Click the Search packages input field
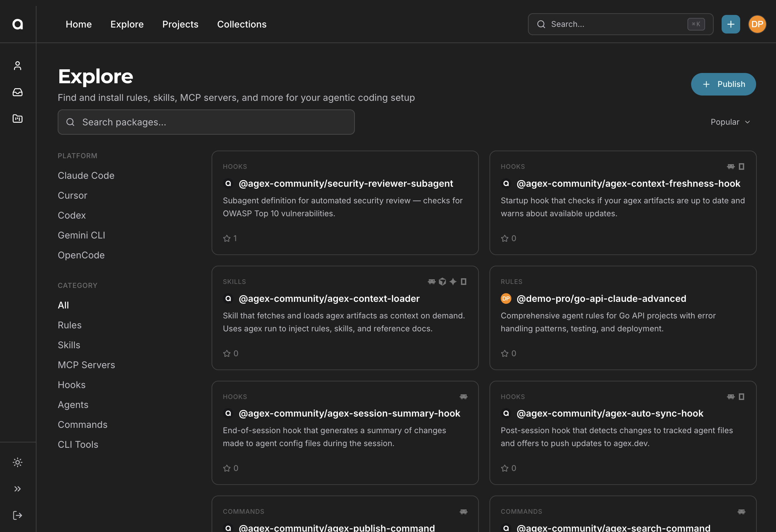 pyautogui.click(x=206, y=122)
